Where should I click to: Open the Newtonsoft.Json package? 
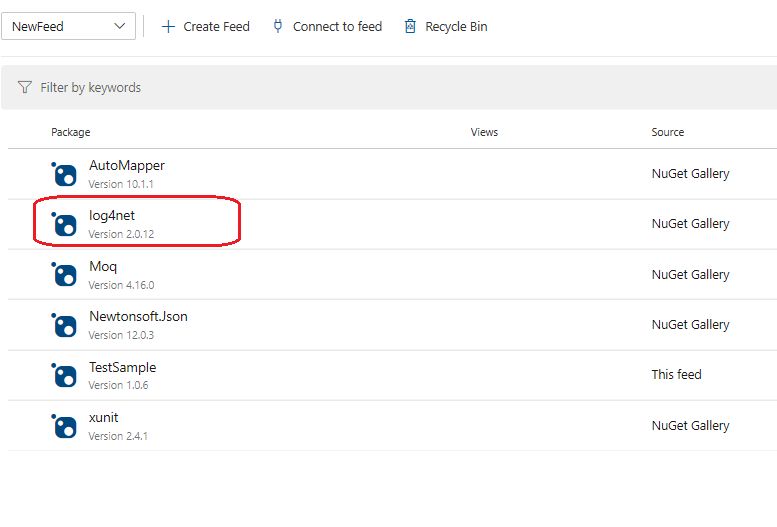pyautogui.click(x=138, y=316)
